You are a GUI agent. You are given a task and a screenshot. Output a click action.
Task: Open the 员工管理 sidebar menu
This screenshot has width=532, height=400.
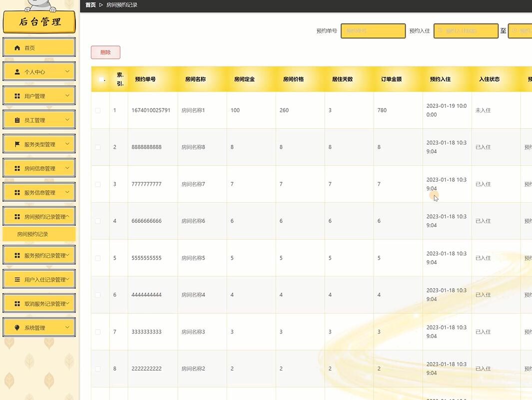click(39, 120)
